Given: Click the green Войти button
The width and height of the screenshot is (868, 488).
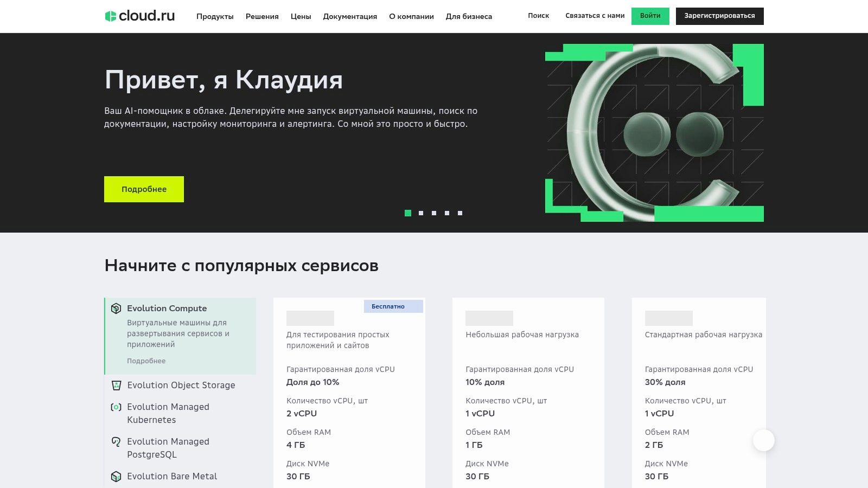Looking at the screenshot, I should (x=650, y=16).
